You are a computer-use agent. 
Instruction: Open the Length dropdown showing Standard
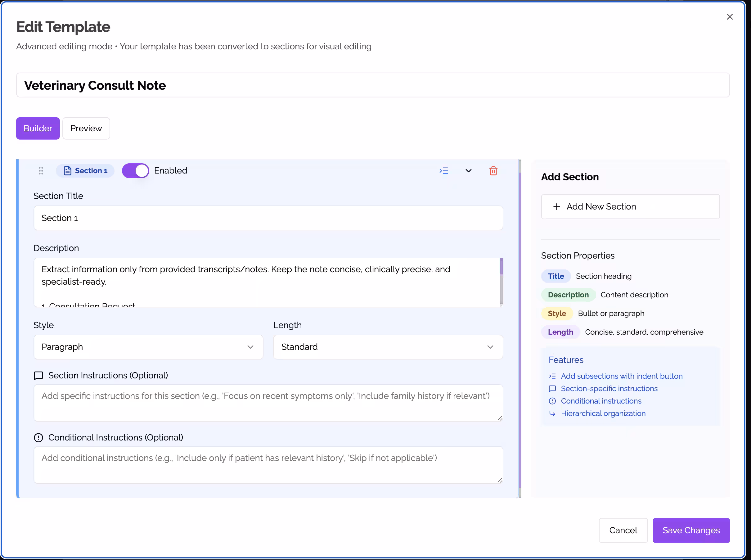click(388, 347)
